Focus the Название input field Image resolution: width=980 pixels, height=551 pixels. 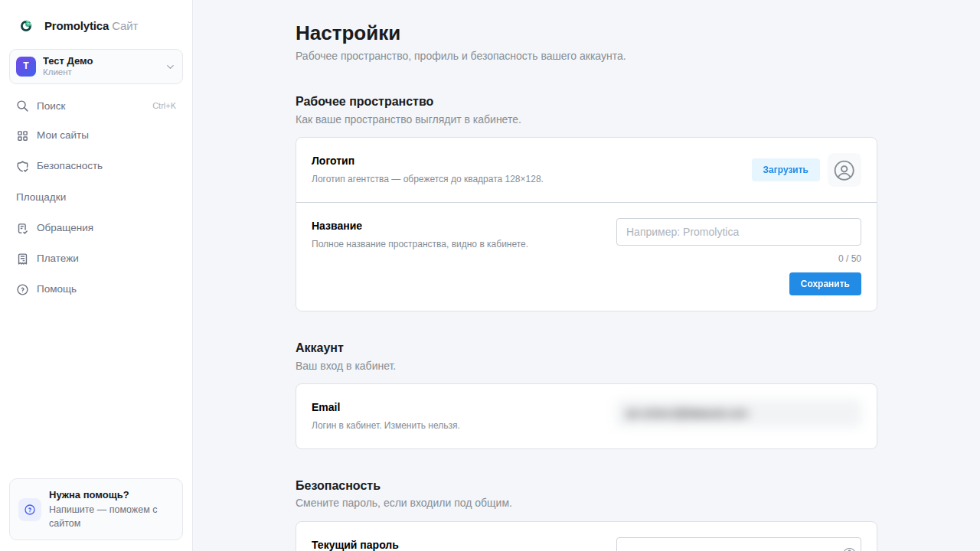739,232
